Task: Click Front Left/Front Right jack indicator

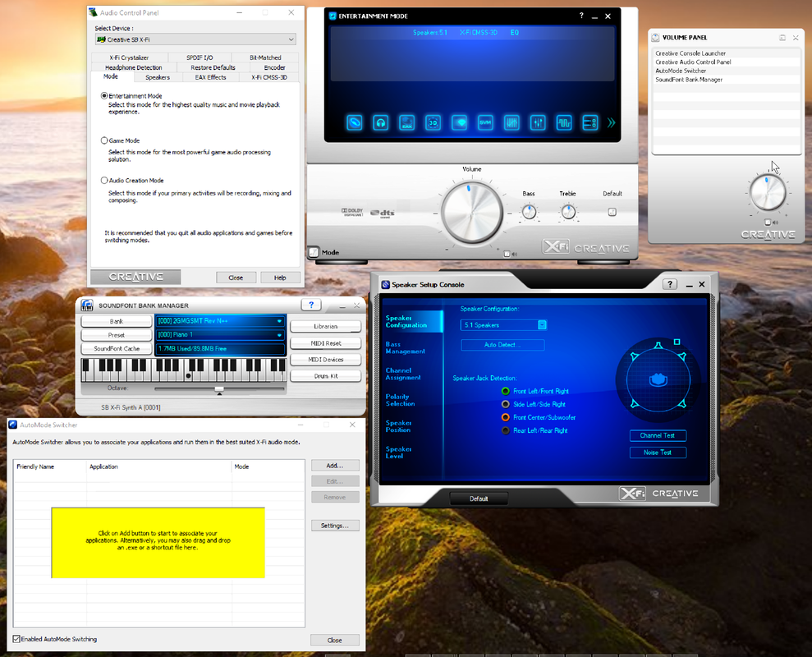Action: (506, 391)
